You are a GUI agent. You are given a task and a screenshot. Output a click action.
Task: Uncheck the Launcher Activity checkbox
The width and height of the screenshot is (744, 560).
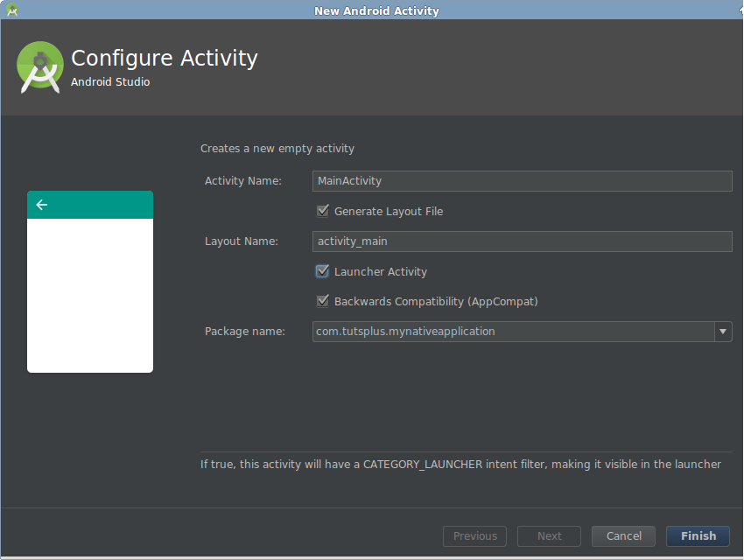click(x=323, y=271)
